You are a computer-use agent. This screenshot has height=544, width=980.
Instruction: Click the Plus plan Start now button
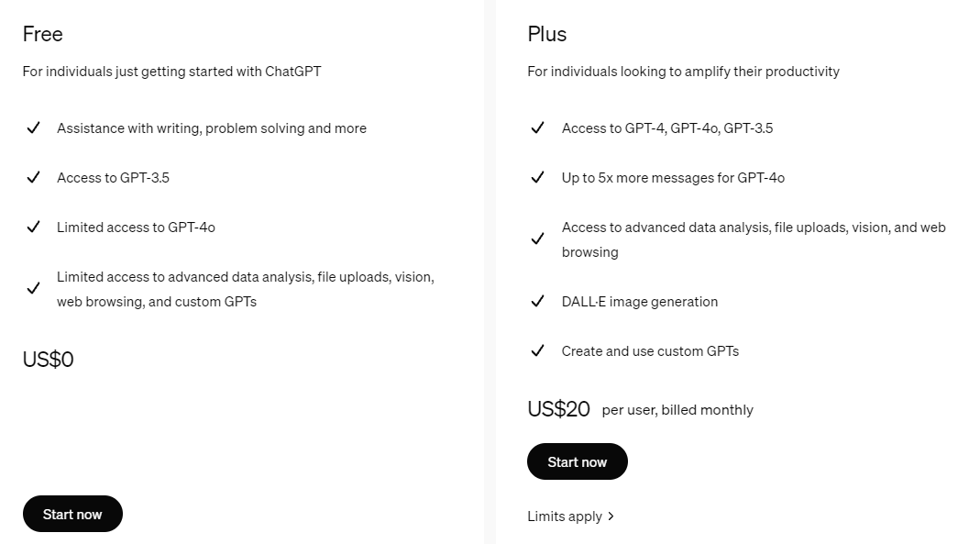tap(577, 461)
